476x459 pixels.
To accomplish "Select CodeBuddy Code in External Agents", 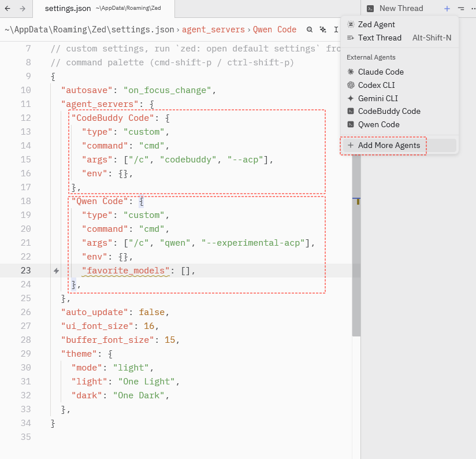I will point(400,111).
